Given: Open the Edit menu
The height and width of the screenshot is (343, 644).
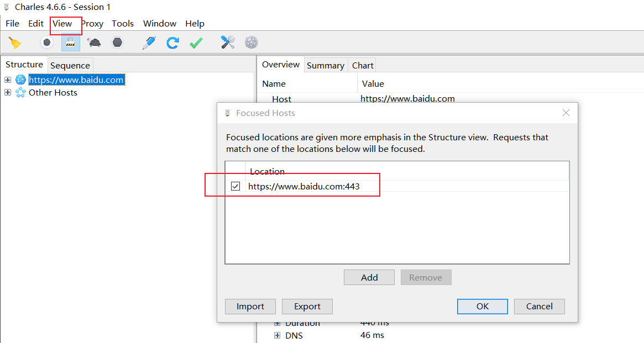Looking at the screenshot, I should click(36, 23).
